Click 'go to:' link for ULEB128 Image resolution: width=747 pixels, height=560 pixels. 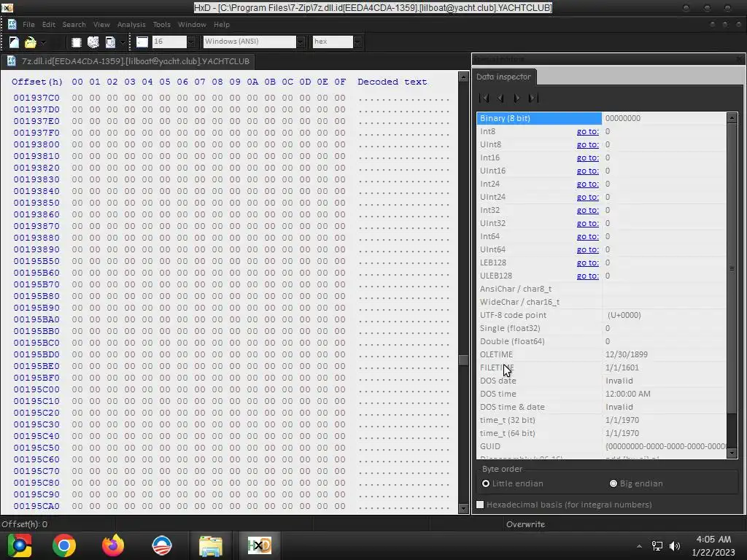(x=587, y=276)
